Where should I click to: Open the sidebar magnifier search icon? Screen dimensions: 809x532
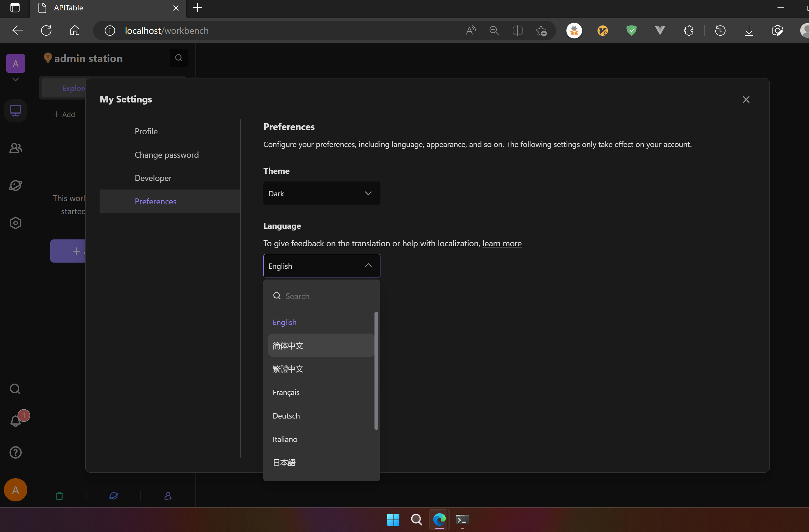pos(15,389)
